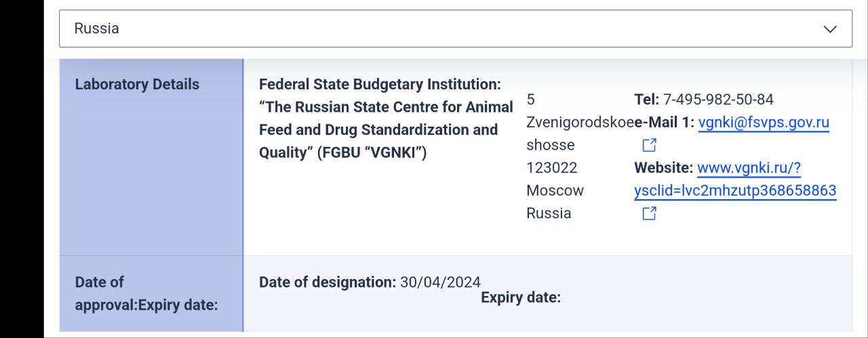Image resolution: width=868 pixels, height=338 pixels.
Task: Click the "Quality" (FGBU "VGNKI") text line
Action: tap(342, 152)
